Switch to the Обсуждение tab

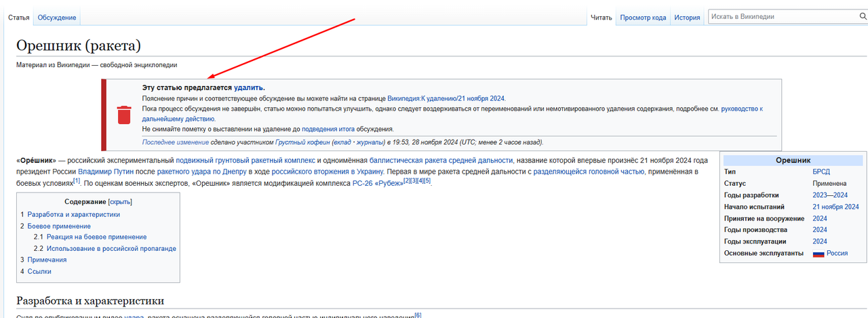click(57, 18)
